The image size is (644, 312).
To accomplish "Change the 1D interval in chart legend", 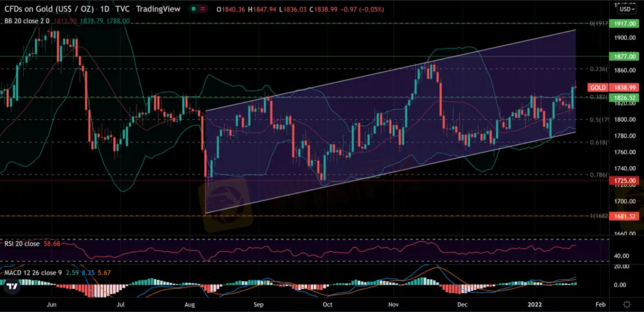I will coord(105,9).
